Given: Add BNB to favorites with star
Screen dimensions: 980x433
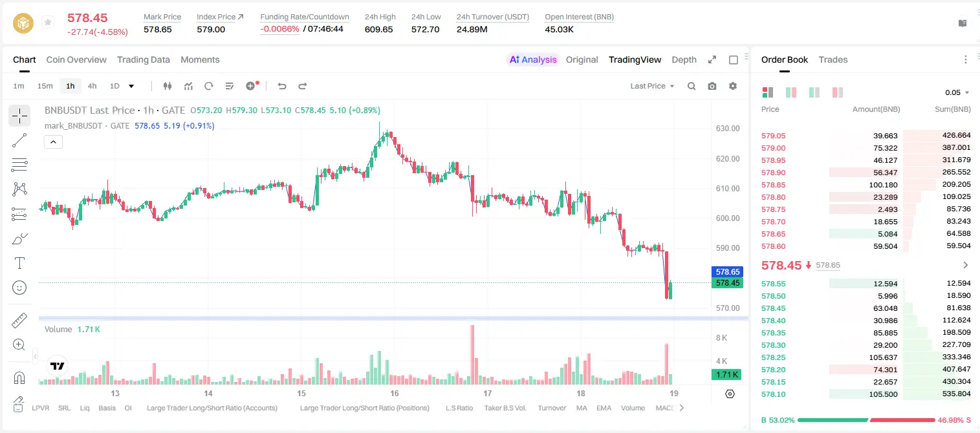Looking at the screenshot, I should pos(48,23).
